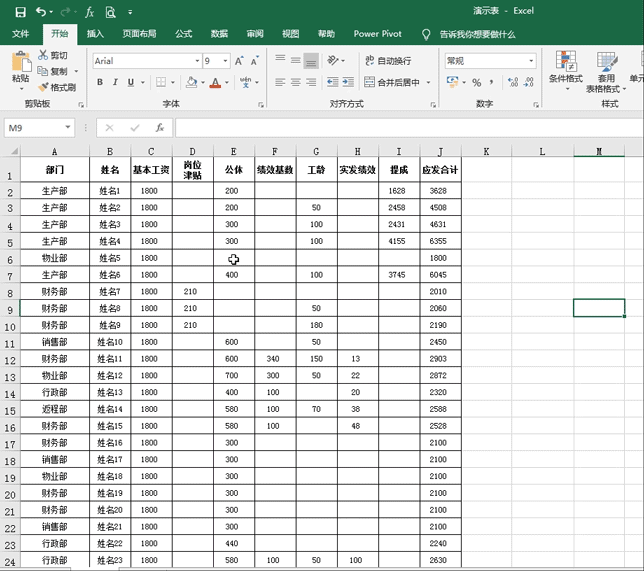Switch to the 插入 Insert tab

tap(95, 34)
